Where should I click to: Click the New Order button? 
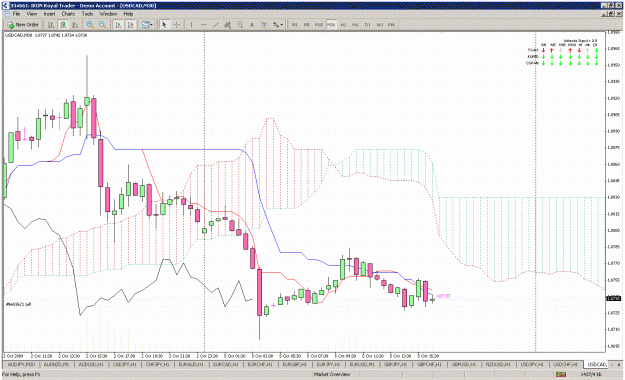(x=23, y=25)
